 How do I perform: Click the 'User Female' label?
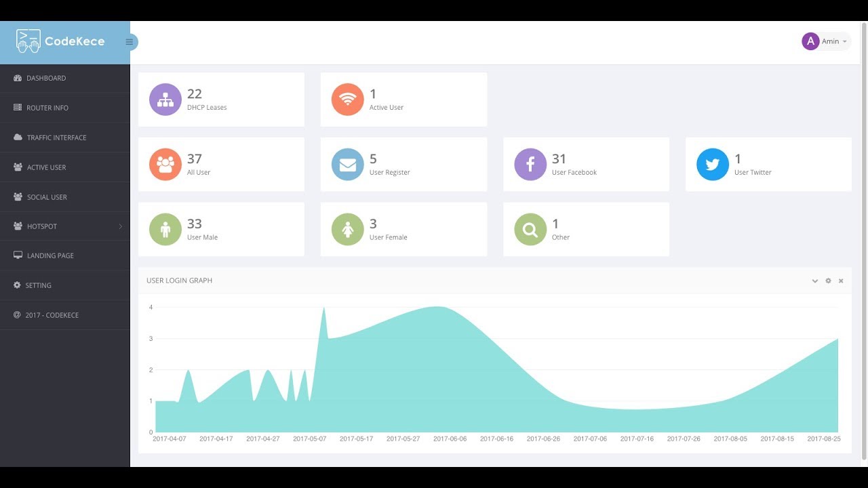tap(389, 238)
